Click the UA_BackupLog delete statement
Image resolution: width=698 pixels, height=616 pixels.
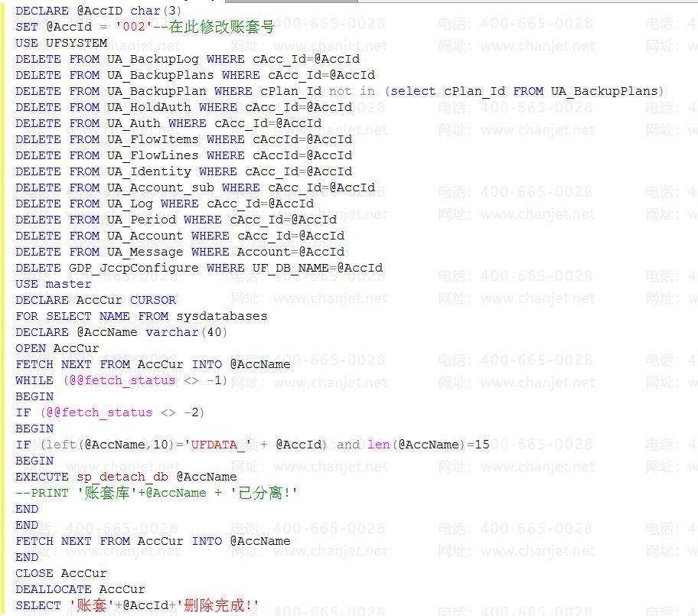click(188, 59)
